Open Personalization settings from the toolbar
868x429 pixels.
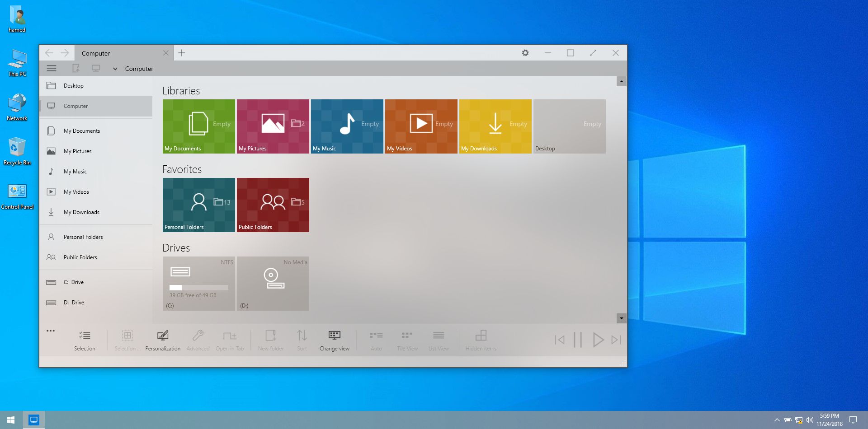click(x=163, y=339)
